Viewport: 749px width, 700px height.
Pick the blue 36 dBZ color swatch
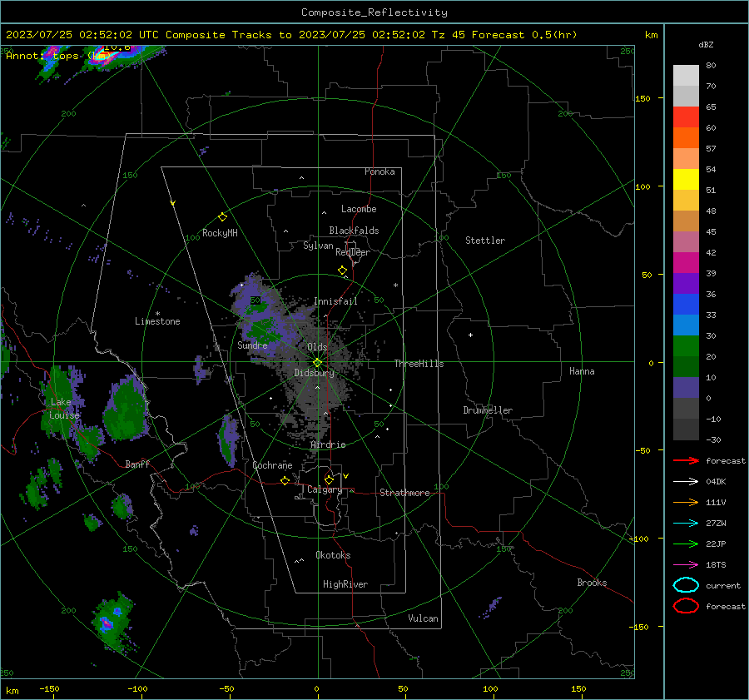click(x=686, y=305)
